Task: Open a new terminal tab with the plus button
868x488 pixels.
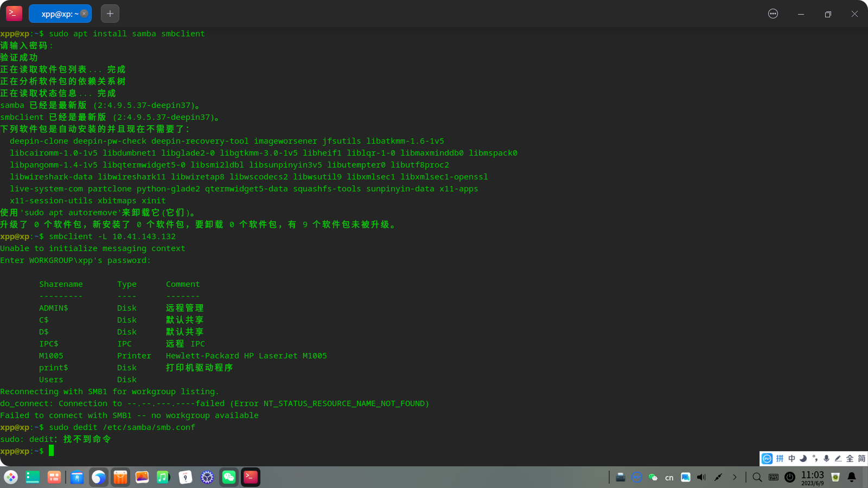Action: (x=110, y=14)
